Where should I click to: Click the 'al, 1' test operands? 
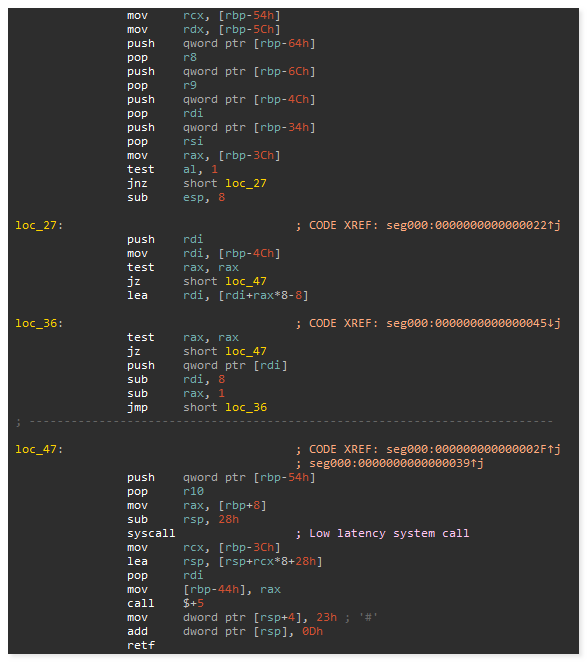pyautogui.click(x=201, y=169)
